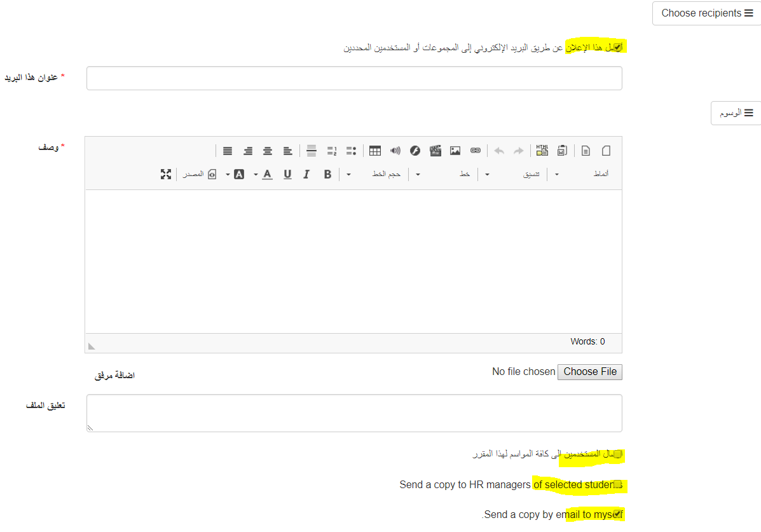Click the No file chosen text
Image resolution: width=761 pixels, height=532 pixels.
point(524,372)
